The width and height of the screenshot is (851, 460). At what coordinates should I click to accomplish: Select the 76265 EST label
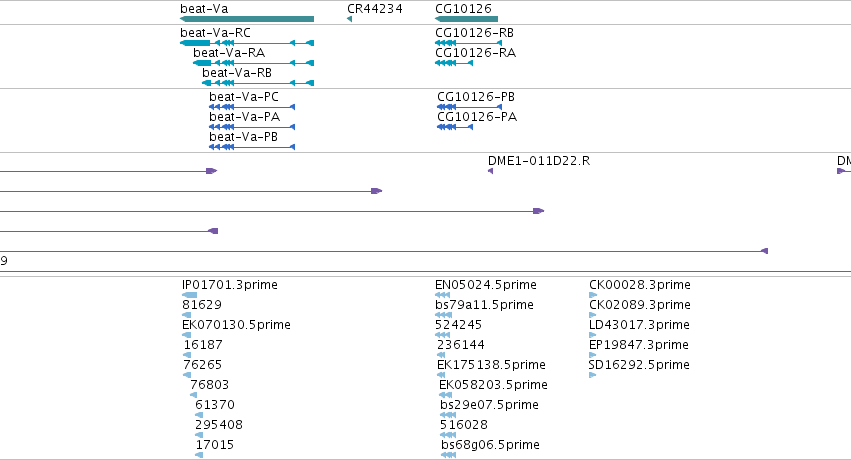(x=202, y=365)
